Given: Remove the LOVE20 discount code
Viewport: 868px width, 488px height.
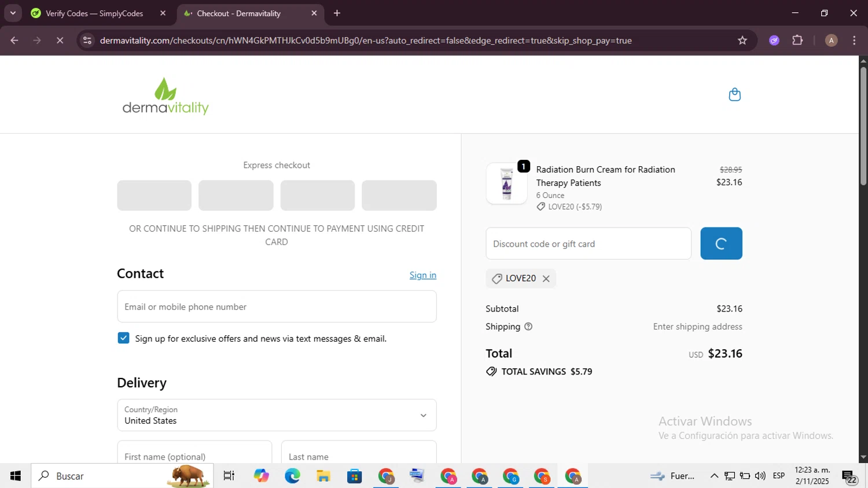Looking at the screenshot, I should (546, 278).
